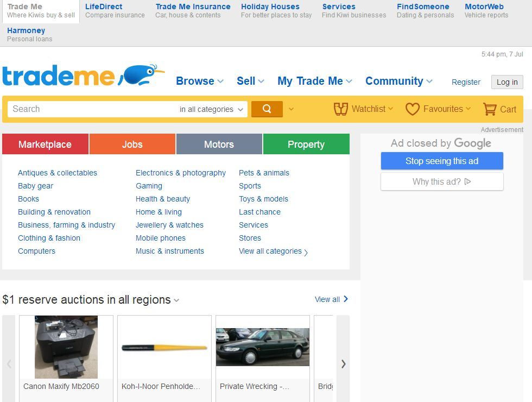Viewport: 532px width, 402px height.
Task: Click into the Search text field
Action: 92,109
